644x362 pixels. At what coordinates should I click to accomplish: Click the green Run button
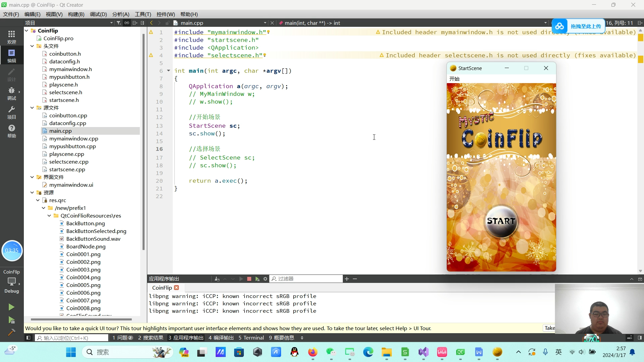[11, 307]
